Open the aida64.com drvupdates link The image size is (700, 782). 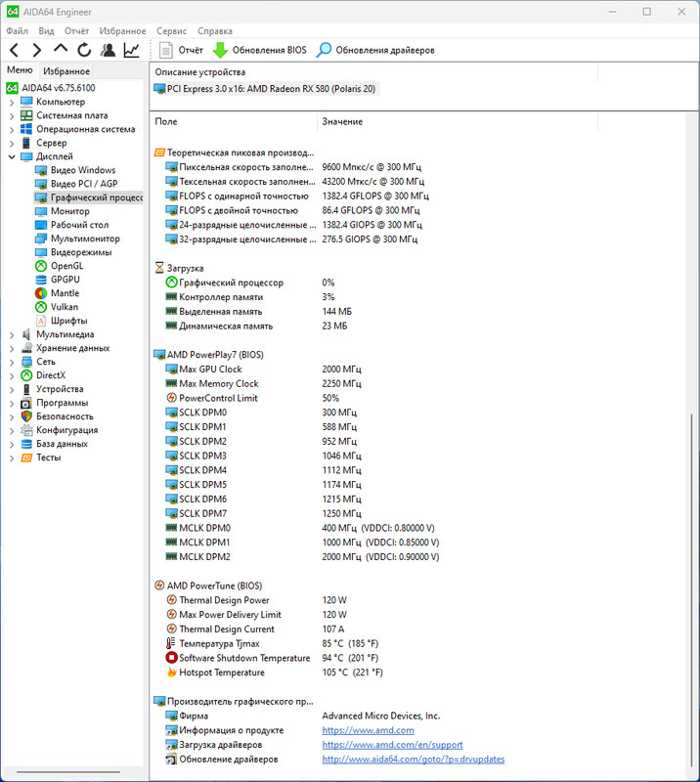pyautogui.click(x=414, y=760)
